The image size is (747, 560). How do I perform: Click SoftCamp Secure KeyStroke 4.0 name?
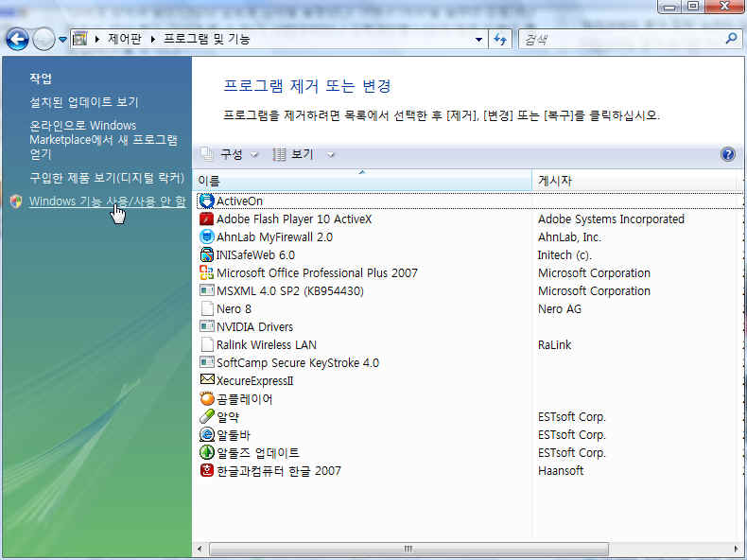click(x=298, y=363)
